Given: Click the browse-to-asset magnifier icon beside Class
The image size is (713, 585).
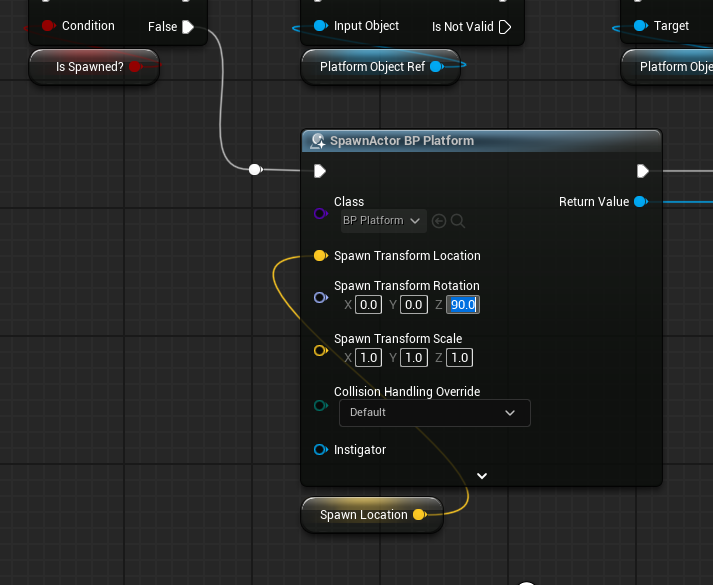Looking at the screenshot, I should (458, 221).
